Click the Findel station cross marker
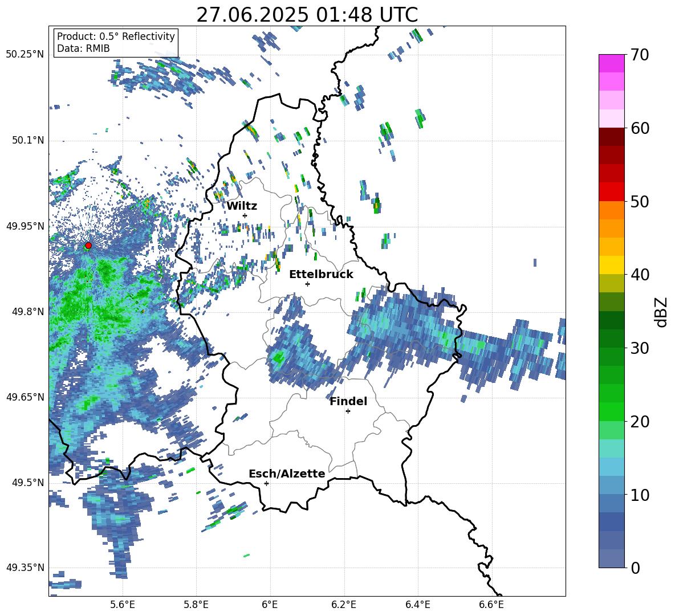The width and height of the screenshot is (675, 616). [x=348, y=411]
